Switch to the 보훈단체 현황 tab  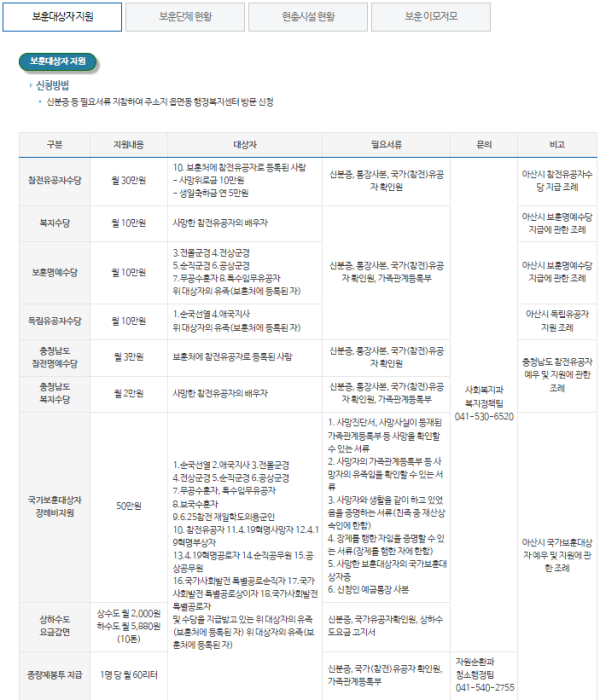point(185,17)
